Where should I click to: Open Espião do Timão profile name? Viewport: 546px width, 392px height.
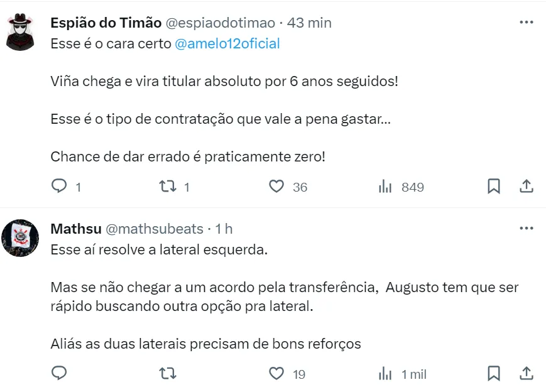pos(105,23)
